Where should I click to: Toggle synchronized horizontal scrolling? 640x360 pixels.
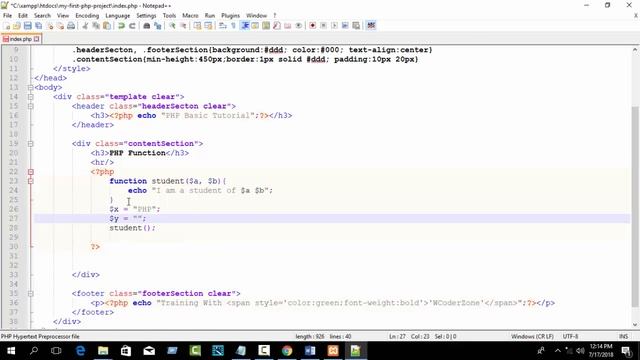(x=208, y=26)
